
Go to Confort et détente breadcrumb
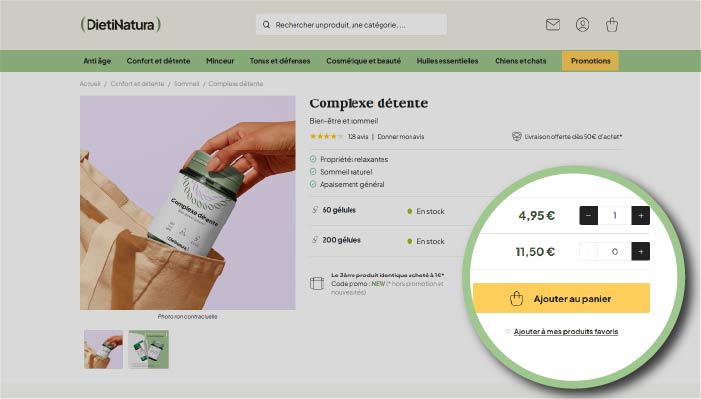click(137, 84)
